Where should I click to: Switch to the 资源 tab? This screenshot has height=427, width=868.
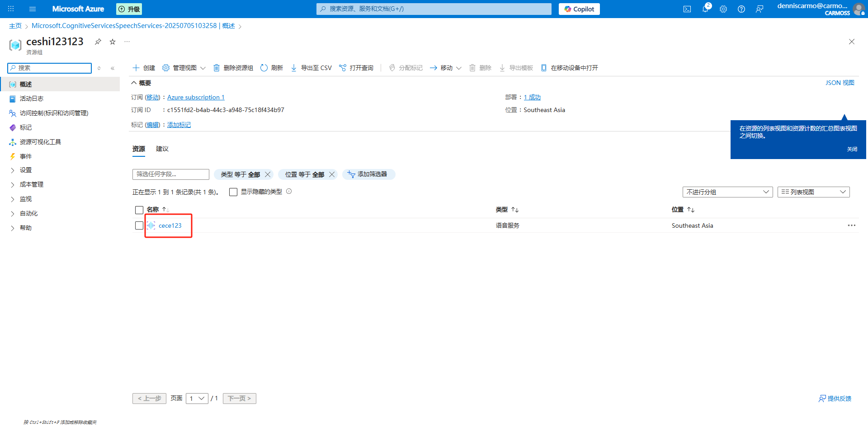(x=139, y=149)
